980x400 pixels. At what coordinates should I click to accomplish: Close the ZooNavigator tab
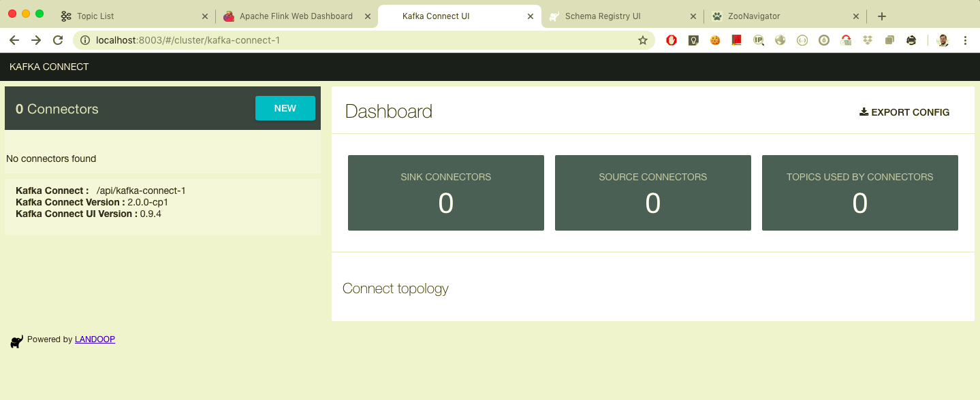click(x=856, y=16)
